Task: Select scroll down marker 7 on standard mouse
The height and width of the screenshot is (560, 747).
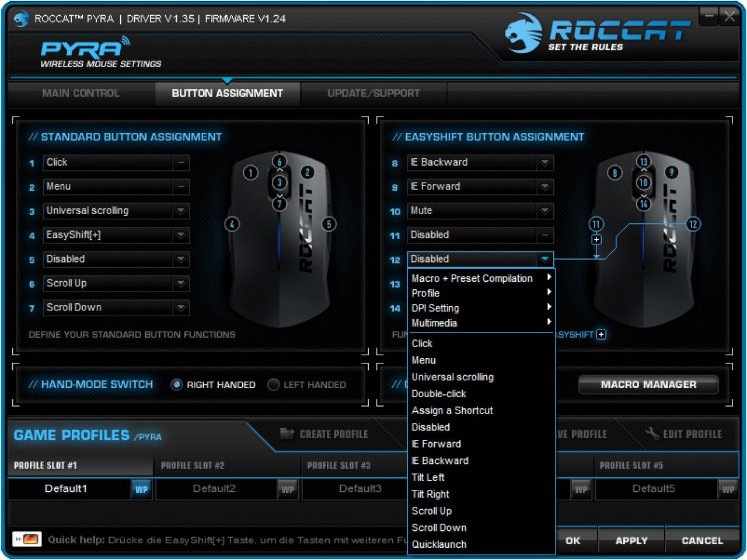Action: (280, 204)
